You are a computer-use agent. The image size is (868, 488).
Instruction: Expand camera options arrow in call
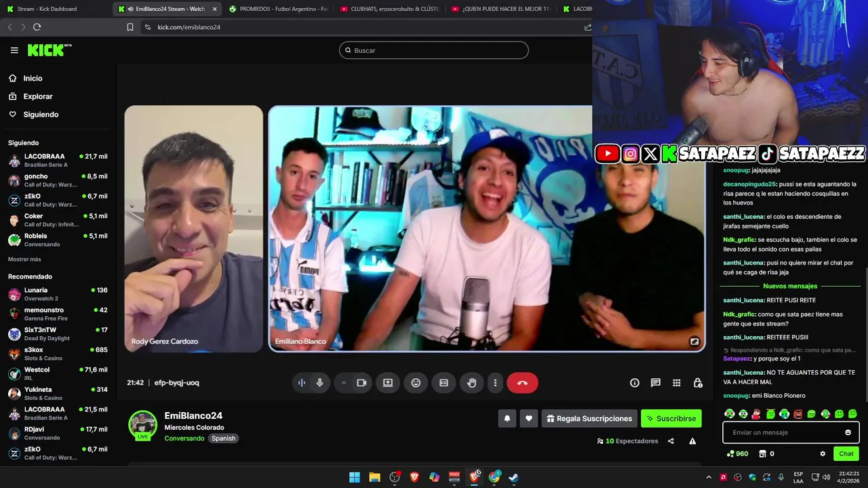(x=344, y=383)
